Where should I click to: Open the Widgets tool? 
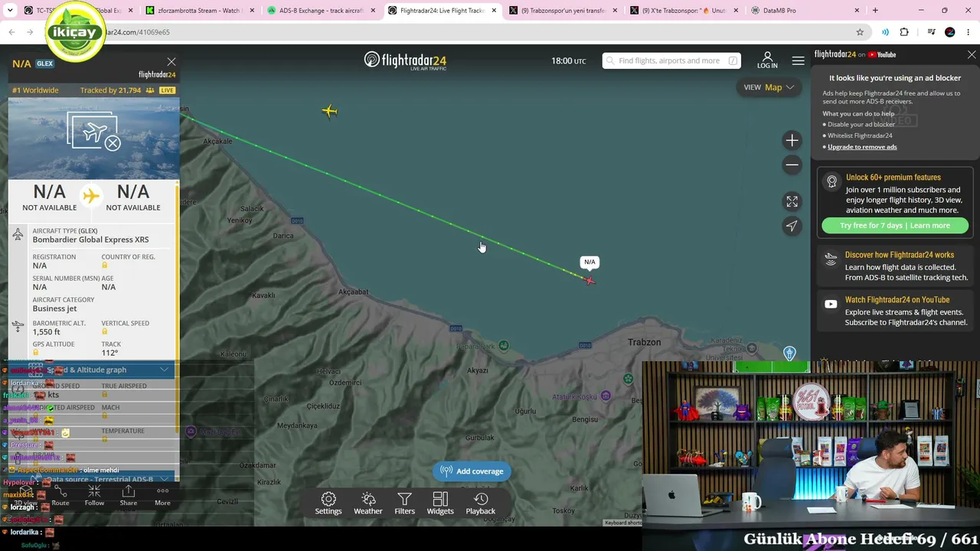point(440,504)
